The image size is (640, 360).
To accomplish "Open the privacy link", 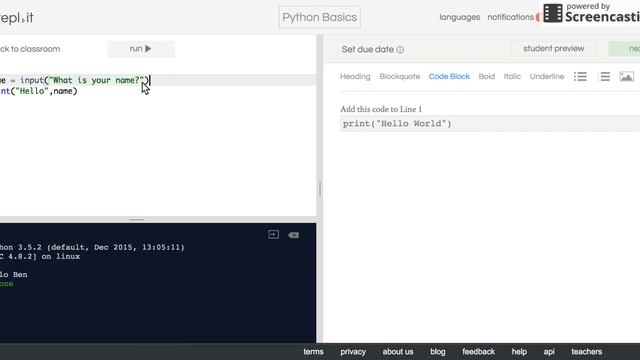I will tap(353, 351).
